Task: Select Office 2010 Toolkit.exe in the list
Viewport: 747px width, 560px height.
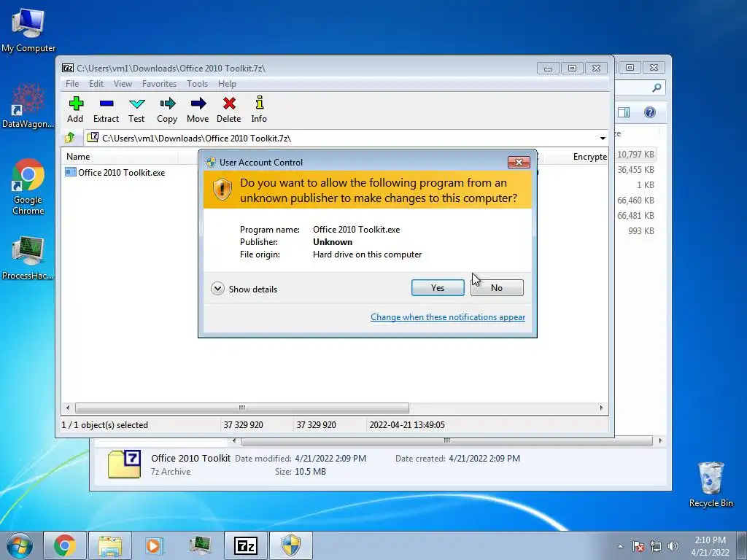Action: 115,172
